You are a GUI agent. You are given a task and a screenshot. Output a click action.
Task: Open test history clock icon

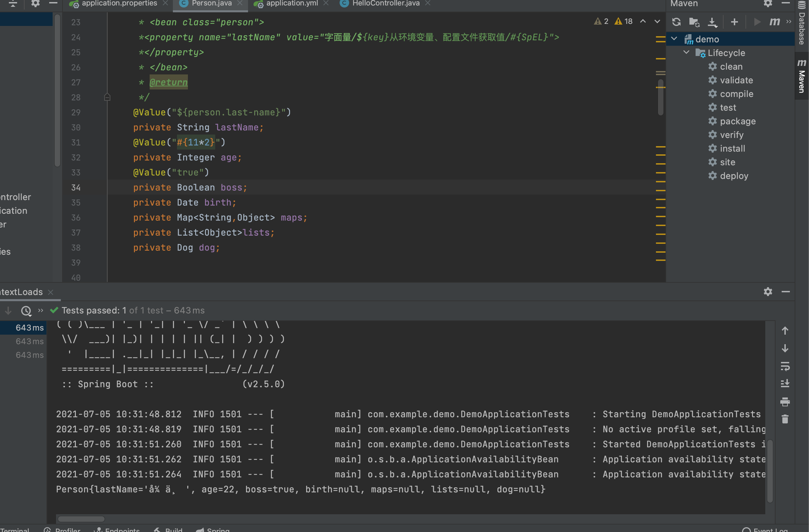[26, 310]
